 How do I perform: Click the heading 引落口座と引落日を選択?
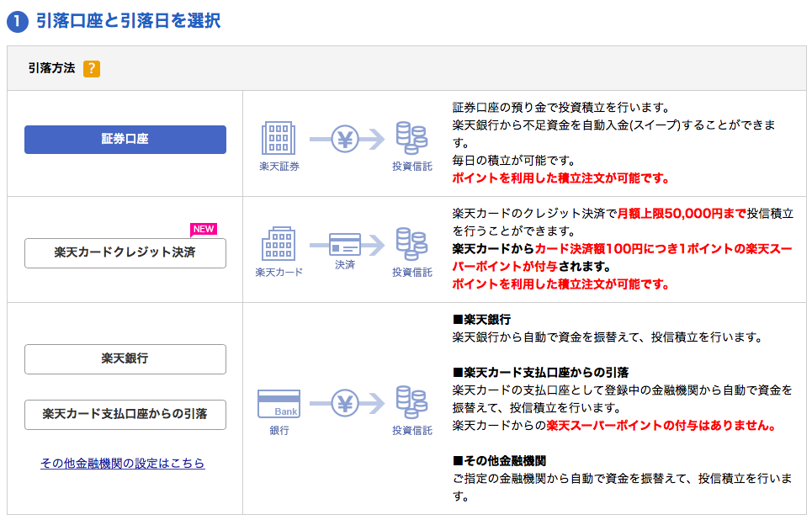(x=128, y=21)
